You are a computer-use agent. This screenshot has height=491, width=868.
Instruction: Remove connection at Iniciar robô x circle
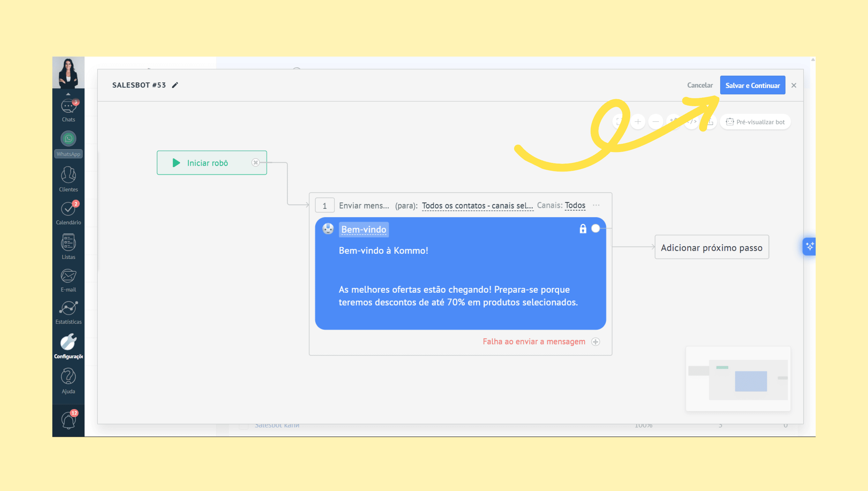point(256,163)
